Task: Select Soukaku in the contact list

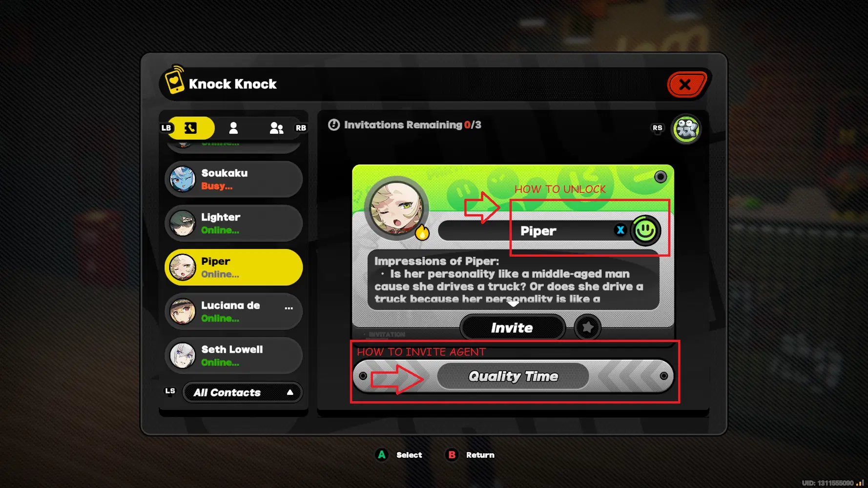Action: point(234,179)
